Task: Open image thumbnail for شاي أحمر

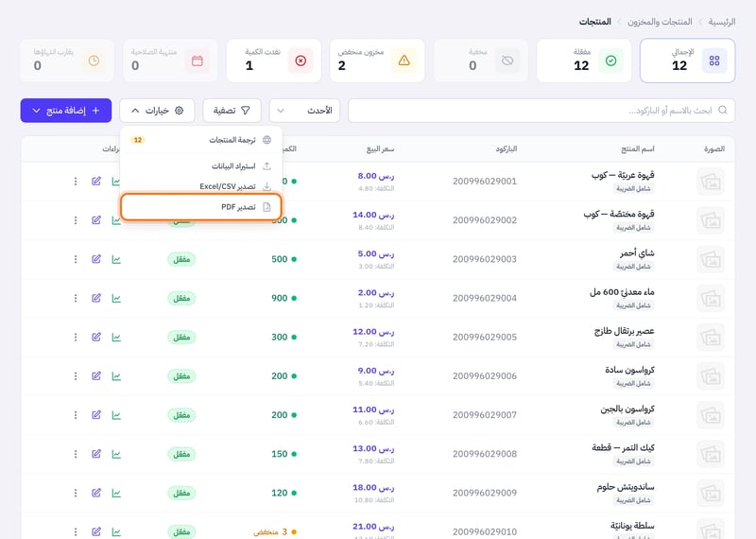Action: tap(711, 259)
